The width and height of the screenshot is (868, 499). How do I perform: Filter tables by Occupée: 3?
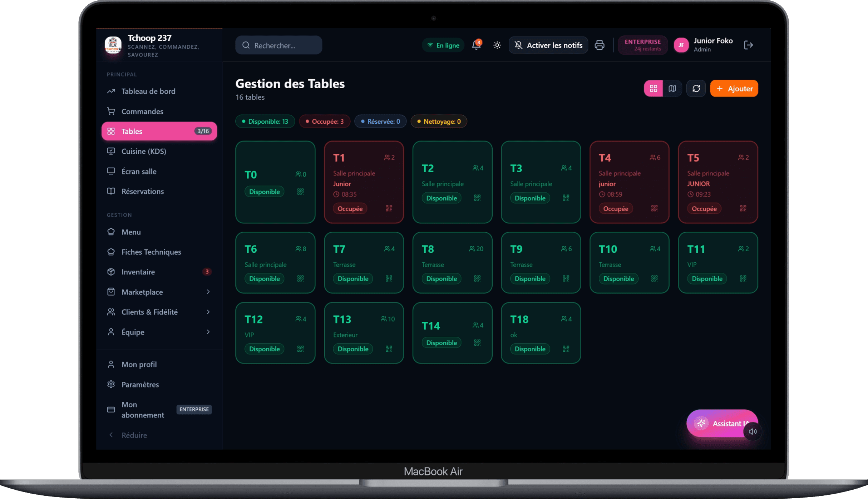(x=325, y=122)
